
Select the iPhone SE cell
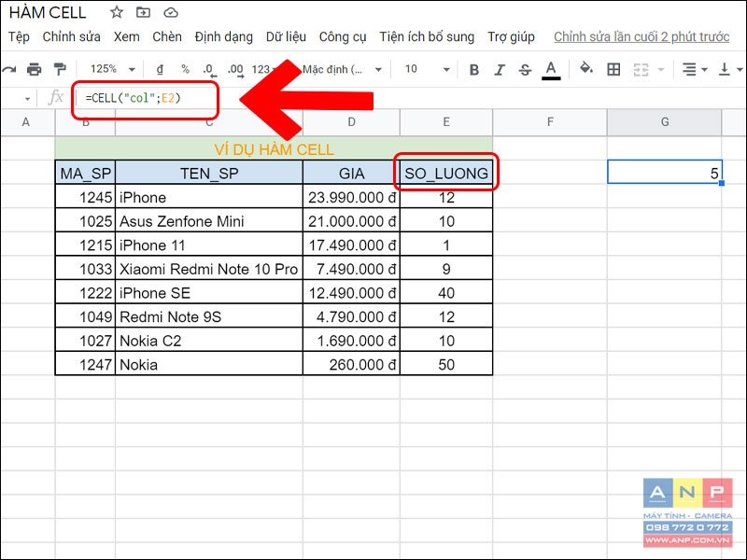pyautogui.click(x=209, y=292)
